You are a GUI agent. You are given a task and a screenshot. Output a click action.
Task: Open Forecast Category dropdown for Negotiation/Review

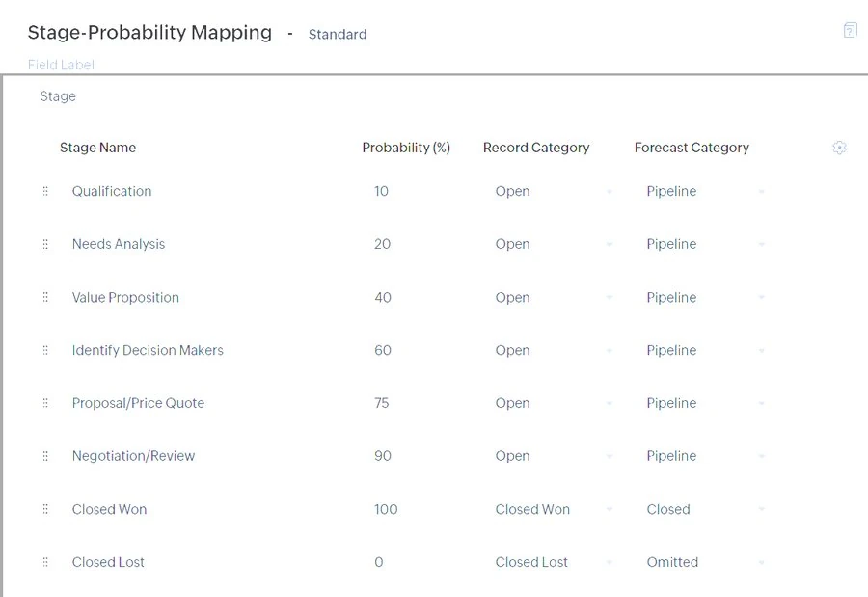(x=705, y=456)
